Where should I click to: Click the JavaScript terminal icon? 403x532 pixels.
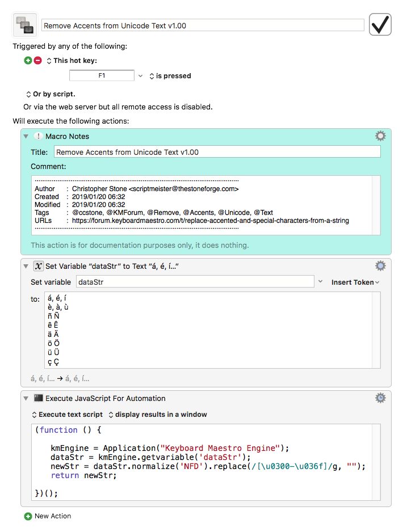[38, 398]
